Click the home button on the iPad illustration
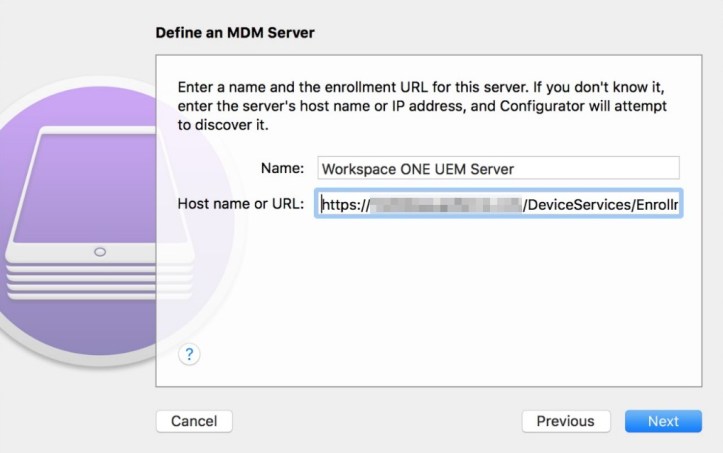The width and height of the screenshot is (723, 453). click(99, 252)
